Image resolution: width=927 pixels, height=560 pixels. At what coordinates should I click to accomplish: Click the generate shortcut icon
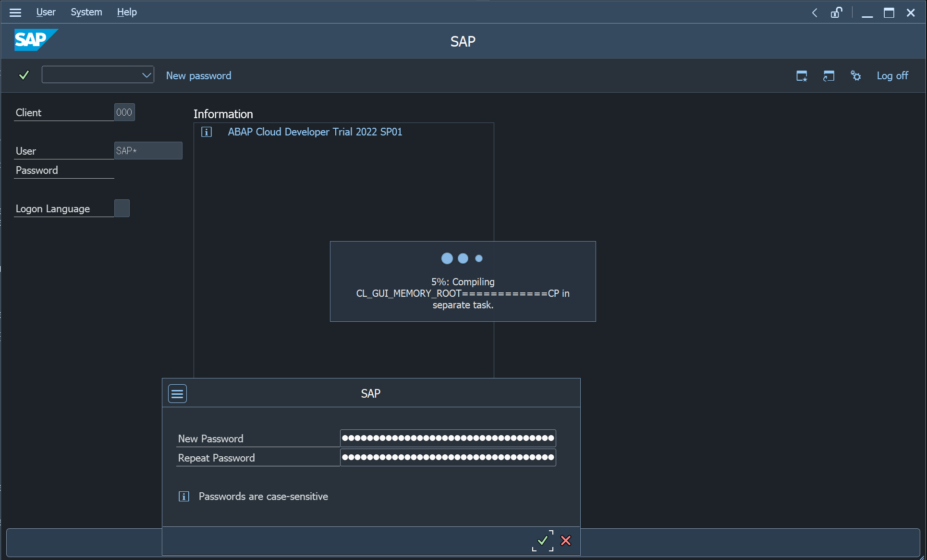pyautogui.click(x=829, y=75)
